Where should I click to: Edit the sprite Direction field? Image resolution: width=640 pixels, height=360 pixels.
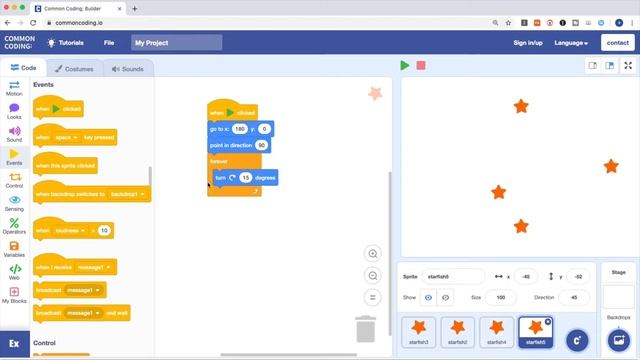pos(574,298)
